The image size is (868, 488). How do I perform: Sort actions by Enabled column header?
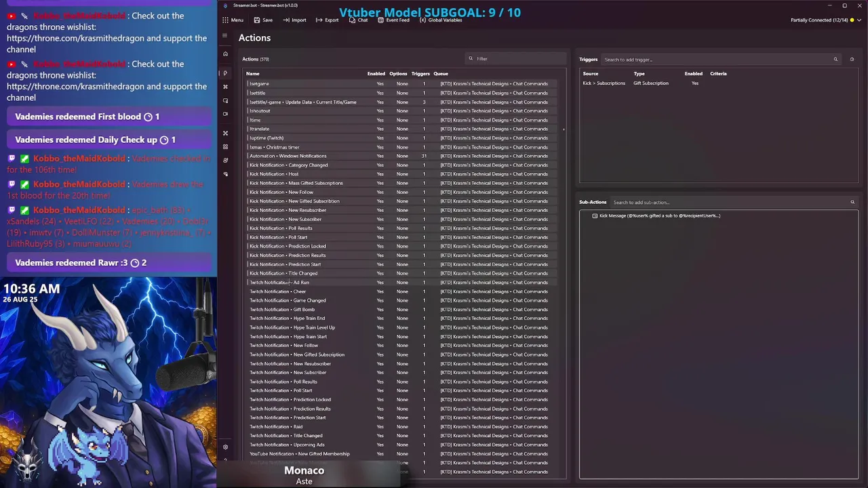376,74
